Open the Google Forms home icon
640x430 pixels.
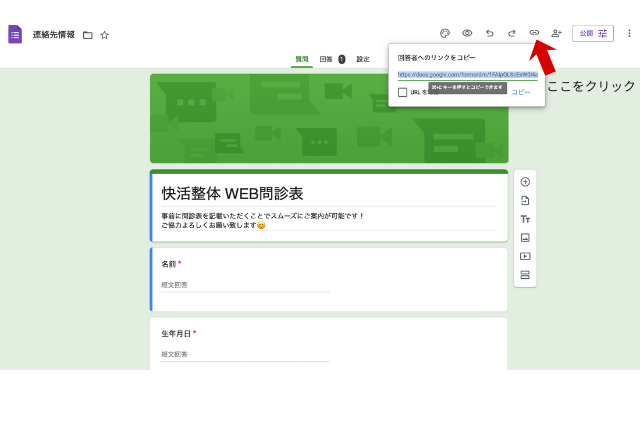15,34
